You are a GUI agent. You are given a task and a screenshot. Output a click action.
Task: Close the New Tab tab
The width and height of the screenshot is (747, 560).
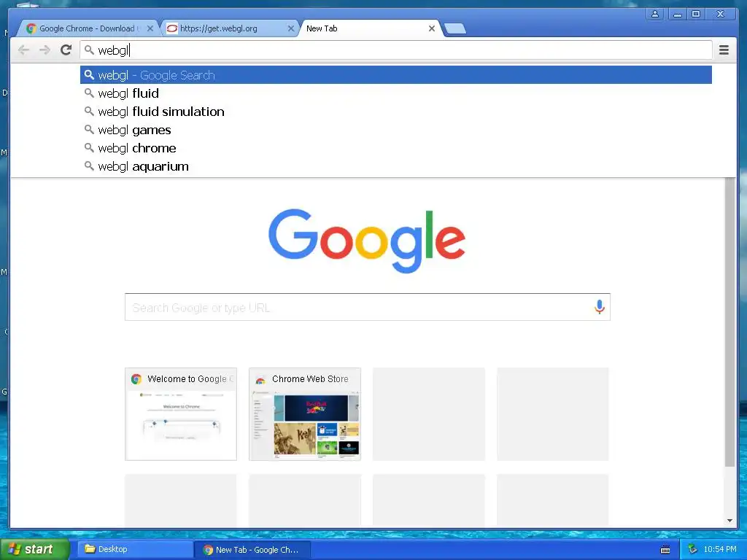(432, 28)
